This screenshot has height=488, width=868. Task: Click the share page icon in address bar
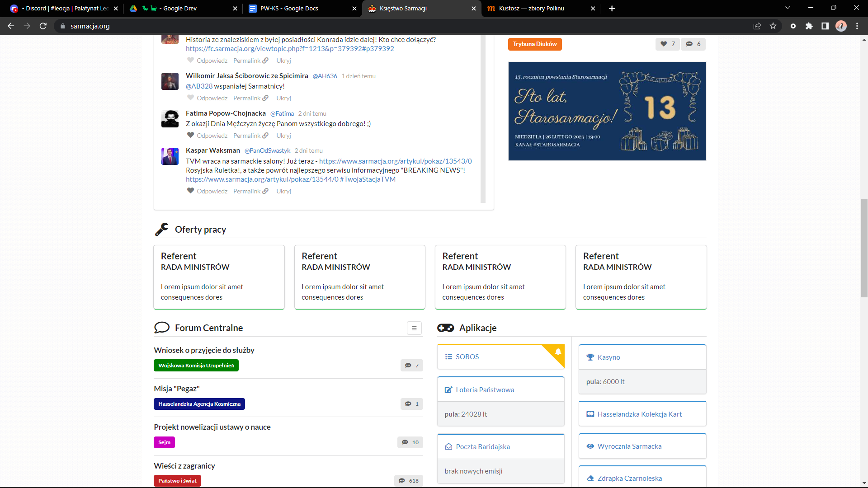coord(757,26)
